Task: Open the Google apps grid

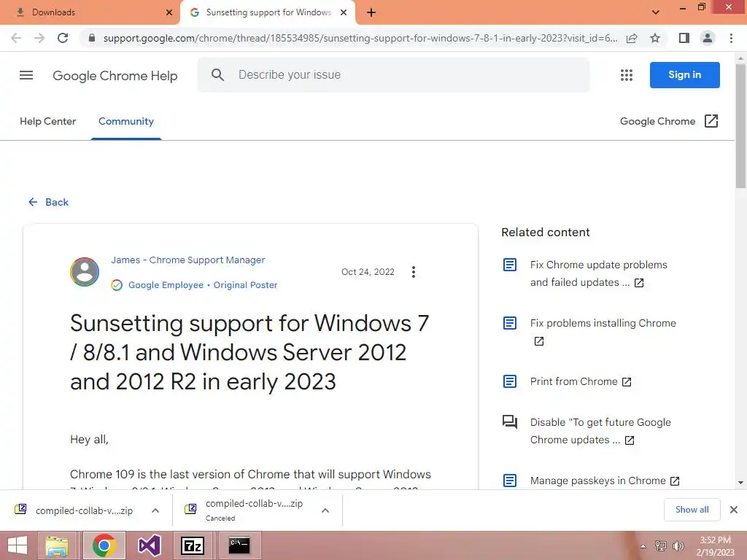Action: pos(627,75)
